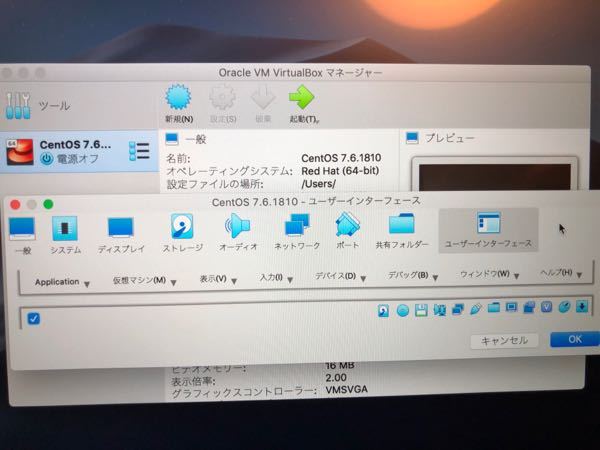Click the power-off status icon next to 電源オフ
The width and height of the screenshot is (600, 450).
coord(47,158)
